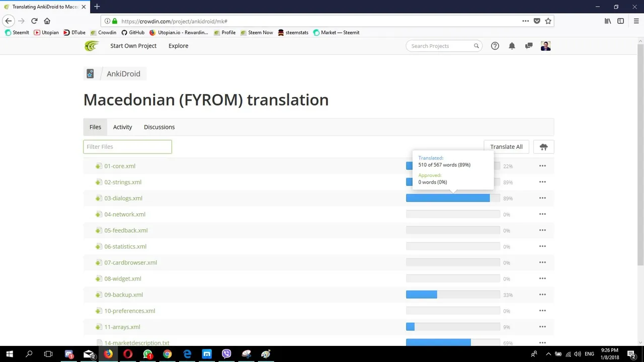Open 10-preferences.xml file link
644x362 pixels.
[x=129, y=311]
